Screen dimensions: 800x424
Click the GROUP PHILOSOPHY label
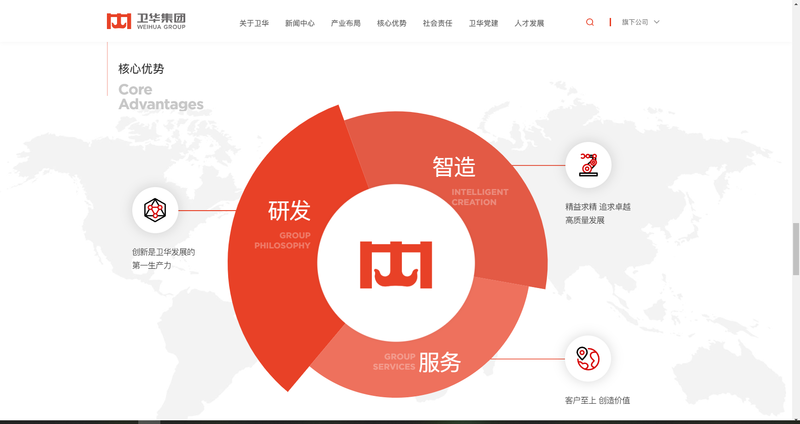click(282, 240)
